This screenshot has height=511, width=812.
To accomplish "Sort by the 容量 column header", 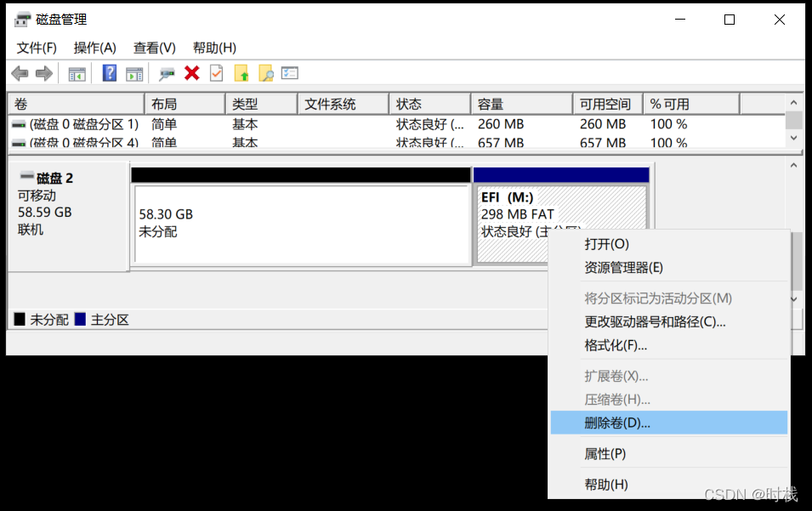I will point(522,104).
